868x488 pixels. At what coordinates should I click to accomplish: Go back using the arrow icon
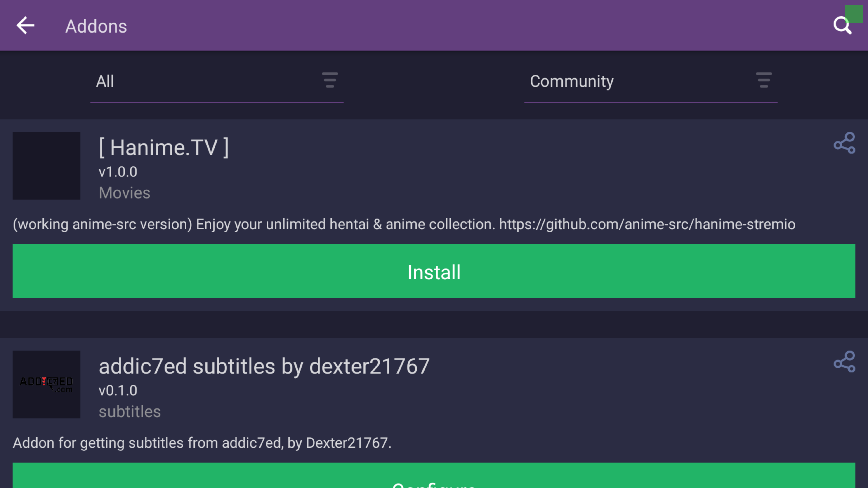(25, 26)
